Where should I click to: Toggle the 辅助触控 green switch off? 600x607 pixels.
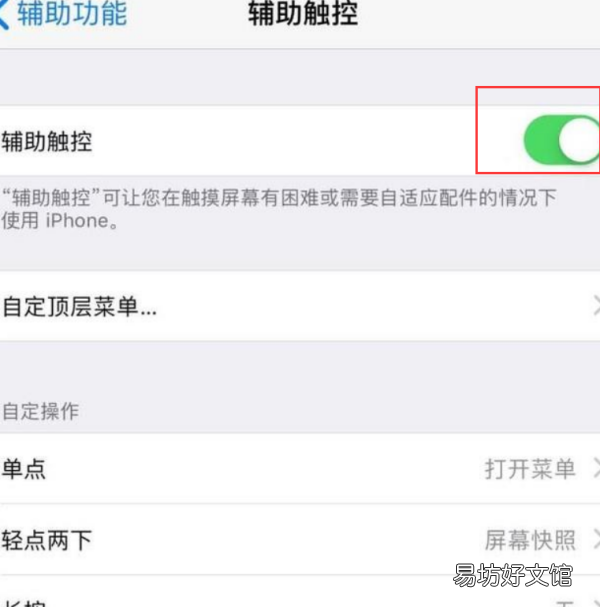point(561,140)
